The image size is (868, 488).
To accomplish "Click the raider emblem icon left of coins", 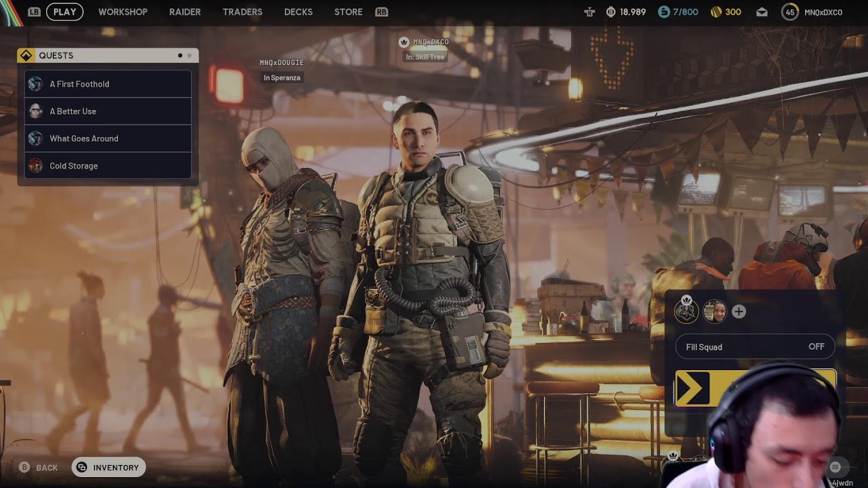I will tap(589, 12).
